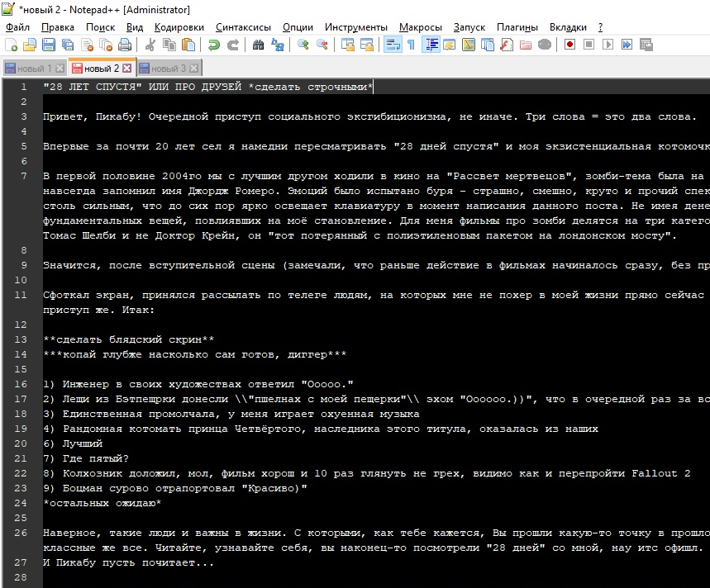This screenshot has width=710, height=588.
Task: Open the Вид menu
Action: [135, 27]
